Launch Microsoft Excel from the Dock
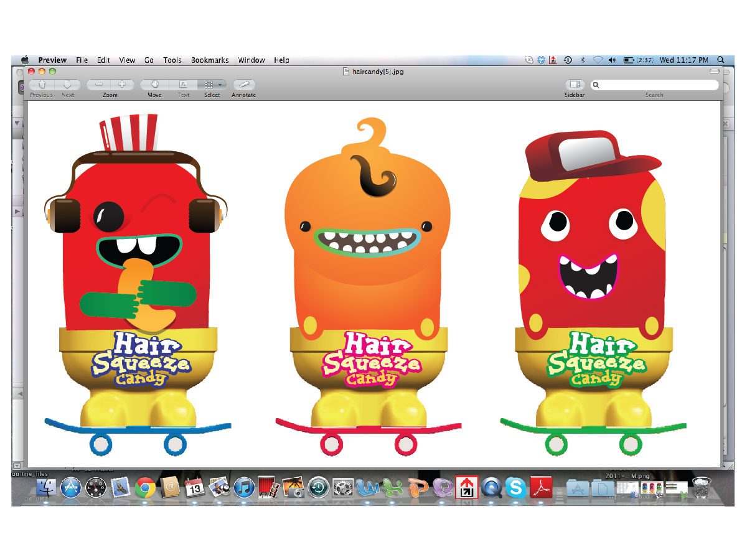 tap(393, 488)
